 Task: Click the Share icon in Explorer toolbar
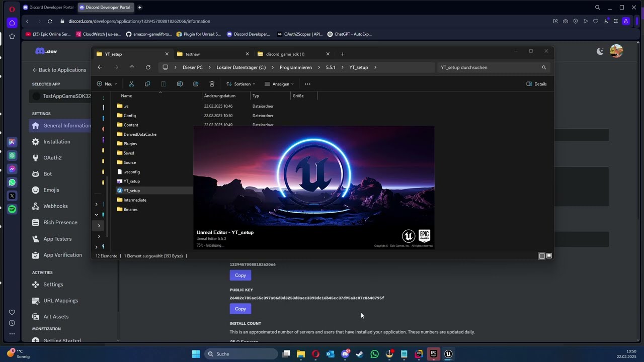click(196, 84)
